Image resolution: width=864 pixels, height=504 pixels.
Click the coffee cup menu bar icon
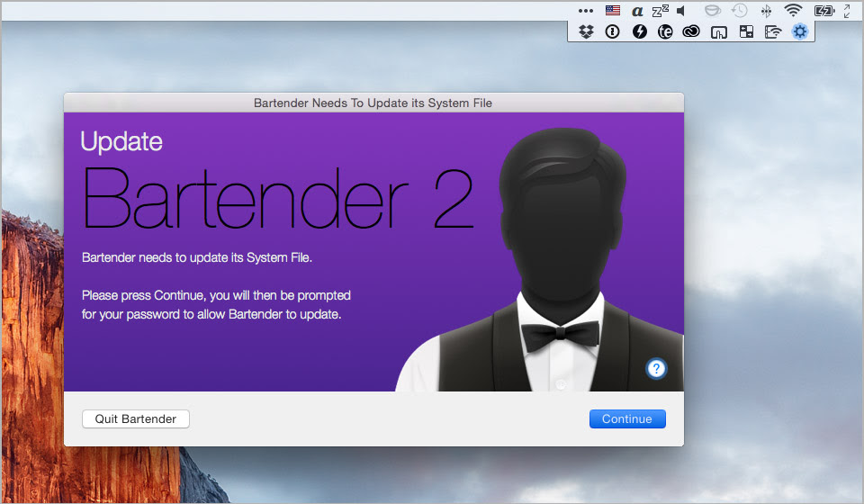[x=713, y=11]
